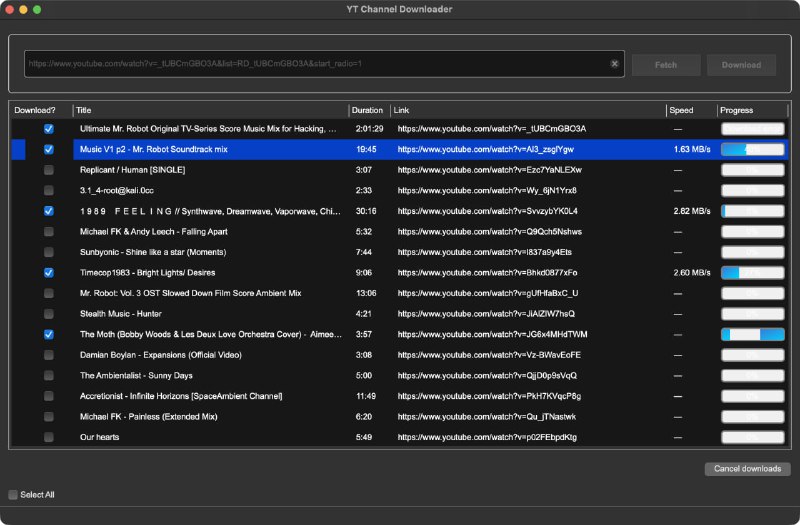Click the progress bar for The Moth row
The width and height of the screenshot is (800, 525).
752,334
